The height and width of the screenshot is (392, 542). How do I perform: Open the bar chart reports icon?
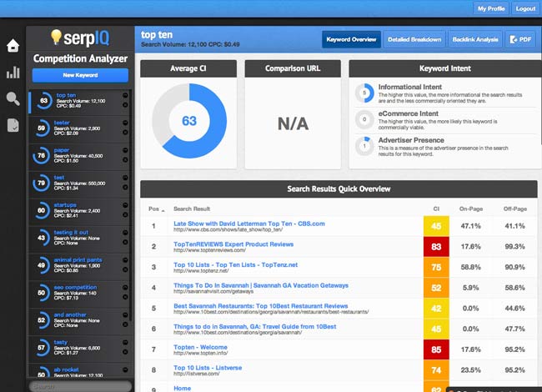click(13, 72)
